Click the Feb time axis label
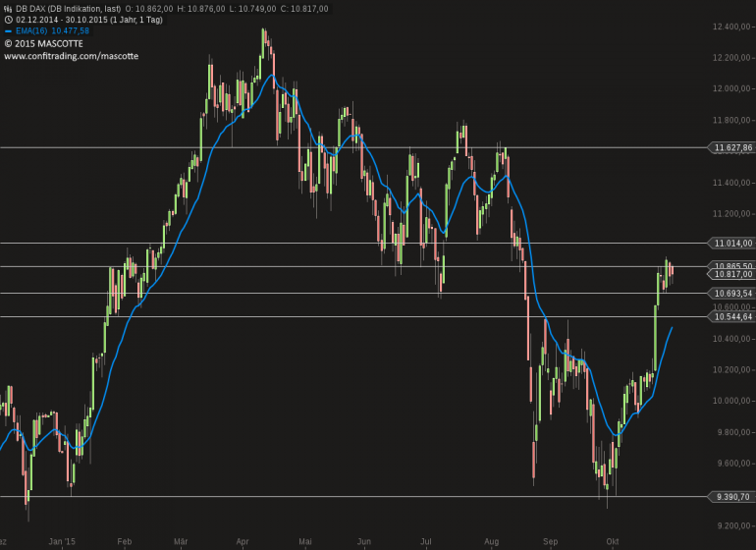 click(x=125, y=541)
